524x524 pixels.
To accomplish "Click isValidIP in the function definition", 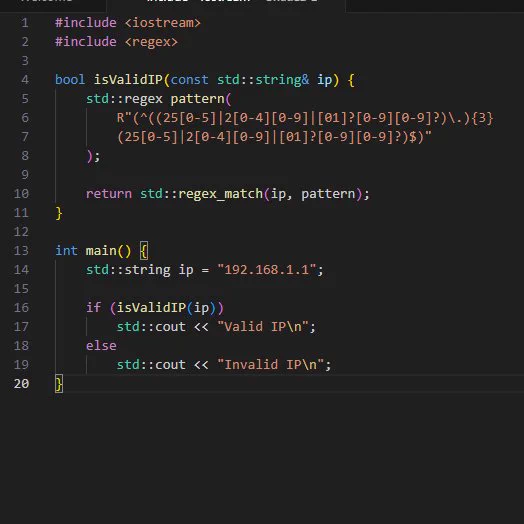I will 128,80.
